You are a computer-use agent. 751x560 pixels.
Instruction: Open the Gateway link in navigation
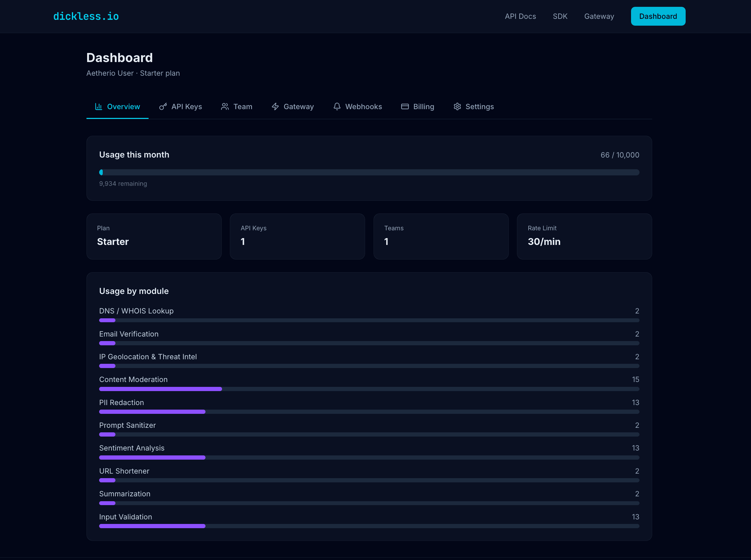tap(599, 16)
